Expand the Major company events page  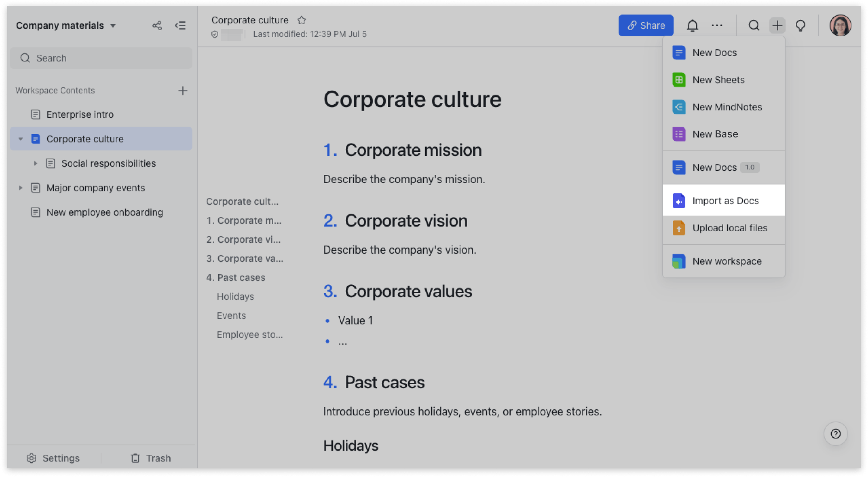pyautogui.click(x=20, y=188)
